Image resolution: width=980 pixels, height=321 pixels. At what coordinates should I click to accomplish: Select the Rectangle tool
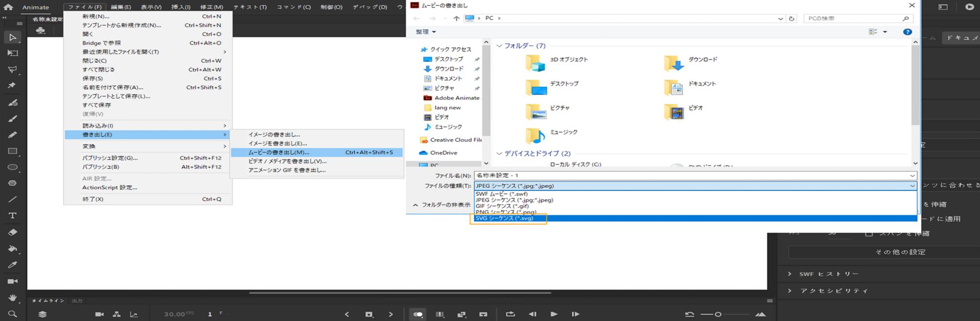[x=12, y=151]
